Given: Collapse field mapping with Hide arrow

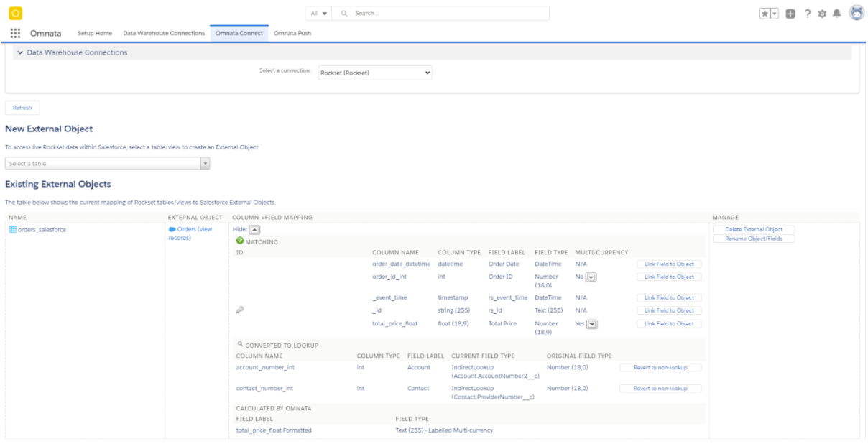Looking at the screenshot, I should (254, 229).
